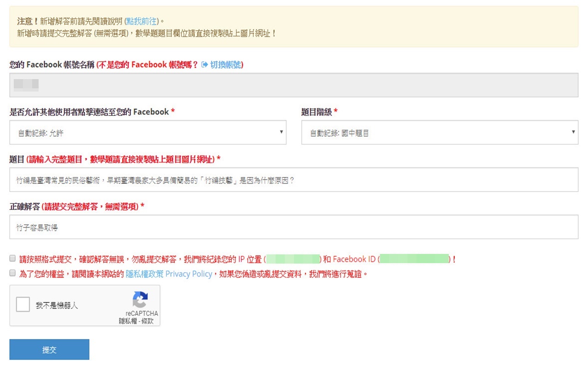Click the dropdown arrow on 題目階級 selector
Image resolution: width=588 pixels, height=368 pixels.
tap(573, 132)
